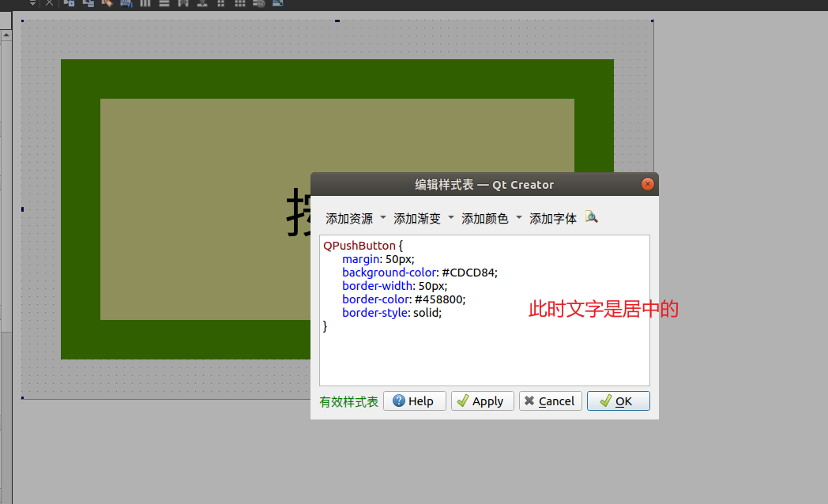The width and height of the screenshot is (828, 504).
Task: Click the '#458800' color value
Action: pyautogui.click(x=438, y=299)
